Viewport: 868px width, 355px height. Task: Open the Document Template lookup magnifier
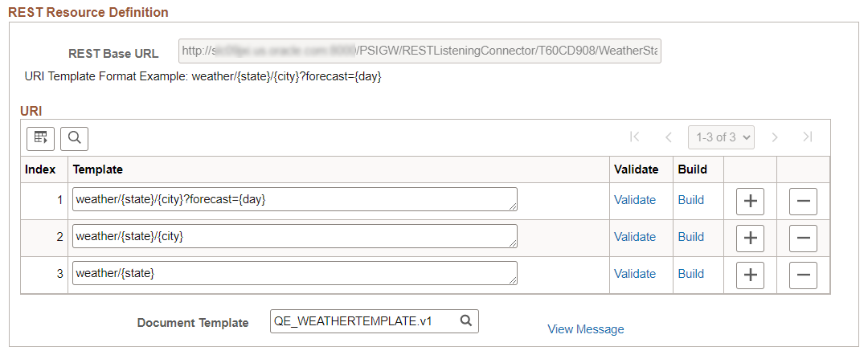(467, 320)
